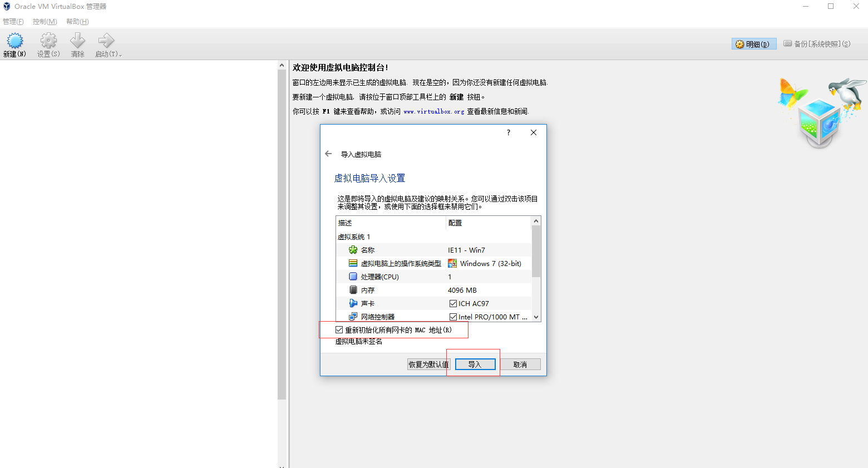
Task: Click the VirtualBox cube welcome graphic
Action: coord(821,113)
